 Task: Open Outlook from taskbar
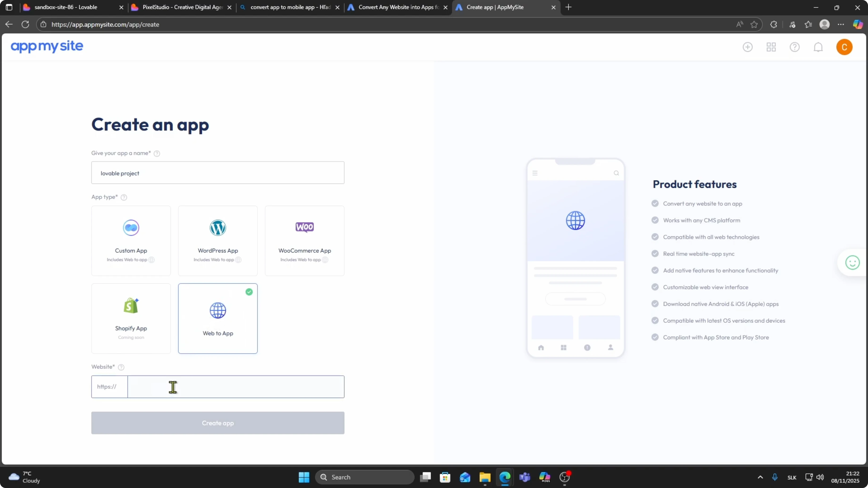point(465,477)
